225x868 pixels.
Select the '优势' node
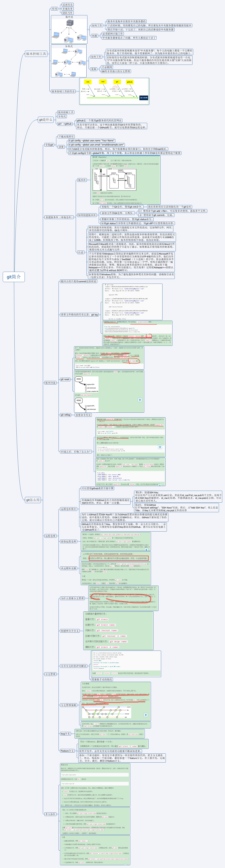(x=94, y=69)
